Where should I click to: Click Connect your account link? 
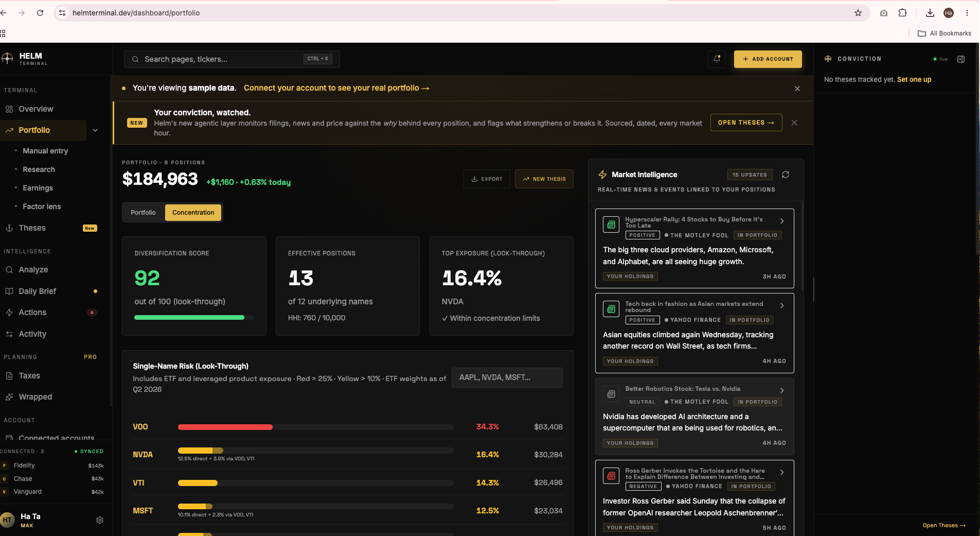coord(336,88)
